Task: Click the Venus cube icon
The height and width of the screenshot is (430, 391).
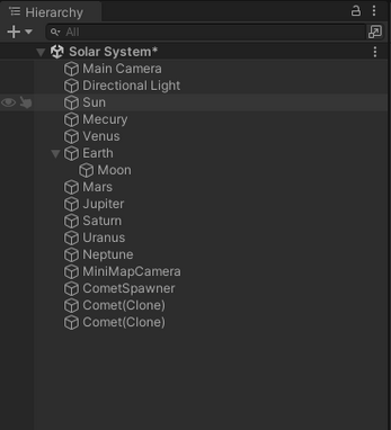Action: 71,136
